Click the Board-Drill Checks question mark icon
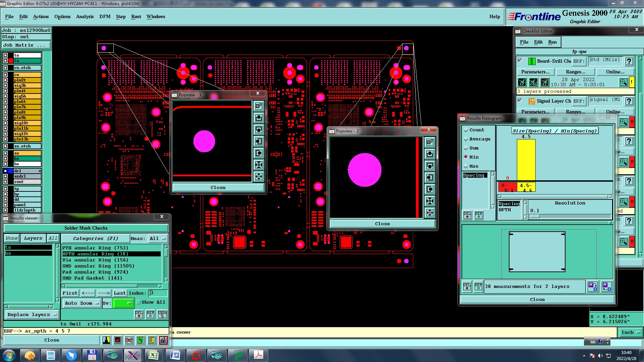 point(629,61)
